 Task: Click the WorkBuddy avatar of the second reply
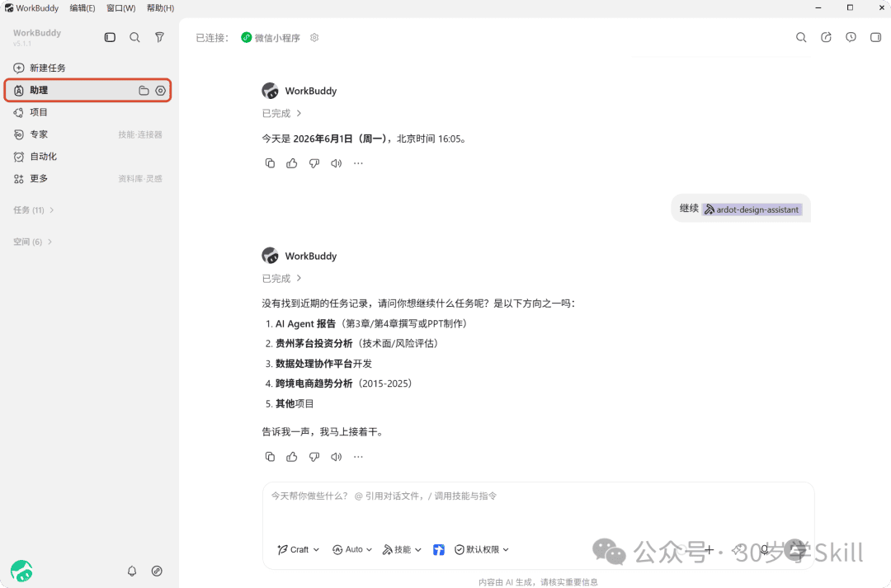(270, 256)
